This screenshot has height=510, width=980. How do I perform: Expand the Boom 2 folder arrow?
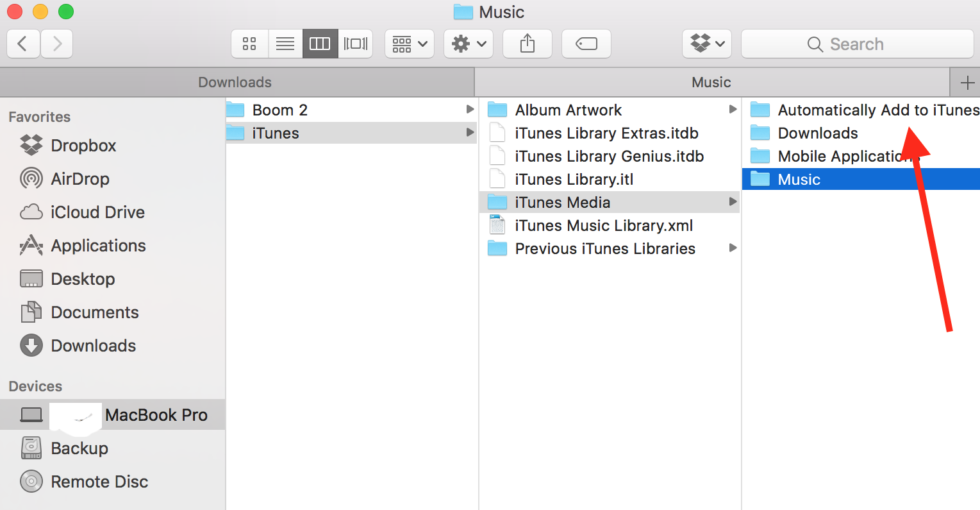(x=470, y=110)
